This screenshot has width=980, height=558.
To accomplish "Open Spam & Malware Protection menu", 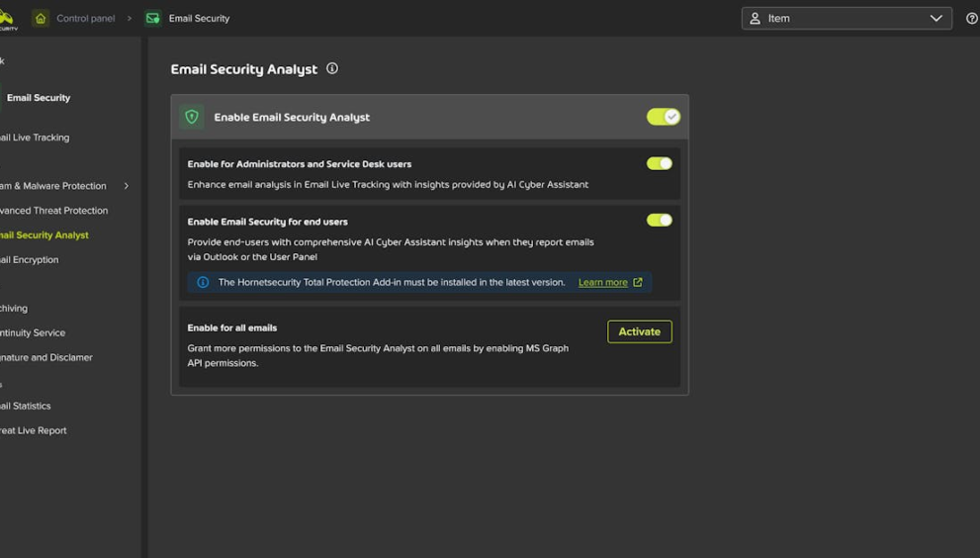I will point(53,186).
